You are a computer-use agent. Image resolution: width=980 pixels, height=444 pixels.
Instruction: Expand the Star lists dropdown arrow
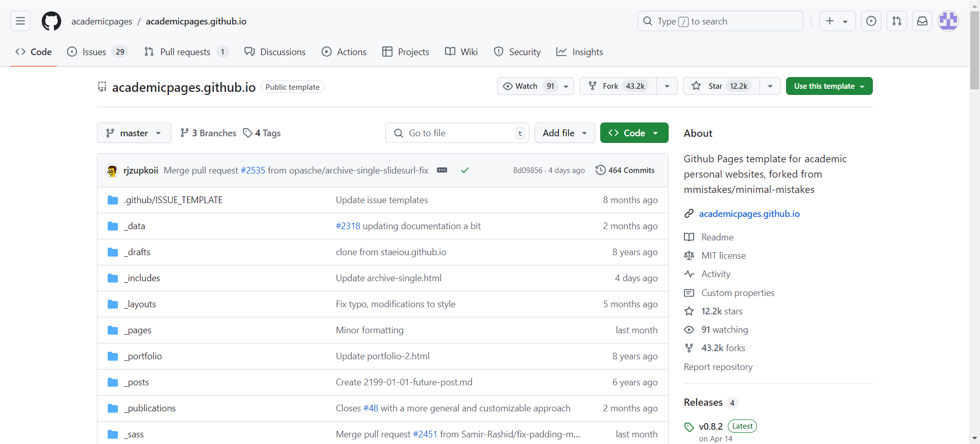point(770,86)
